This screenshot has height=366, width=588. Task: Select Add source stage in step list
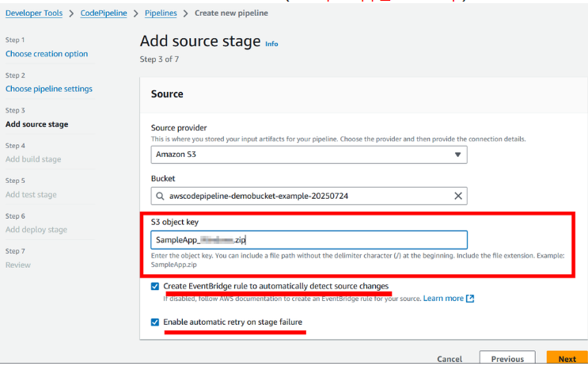click(36, 124)
